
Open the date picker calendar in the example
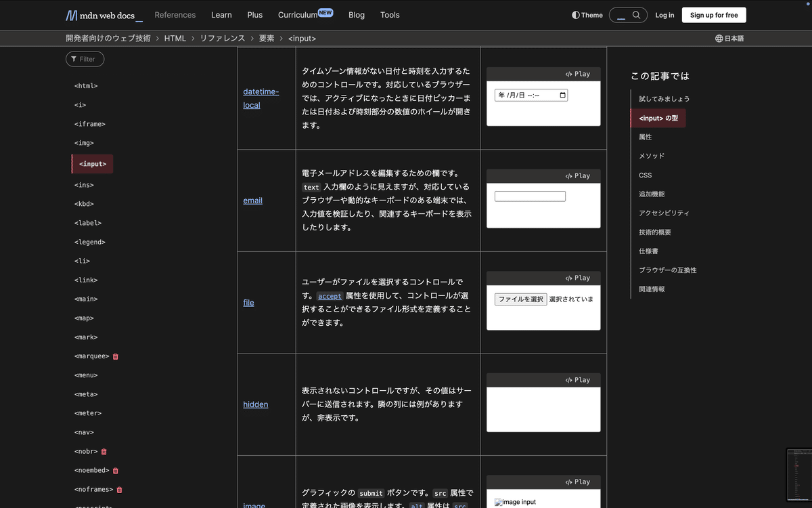[562, 95]
